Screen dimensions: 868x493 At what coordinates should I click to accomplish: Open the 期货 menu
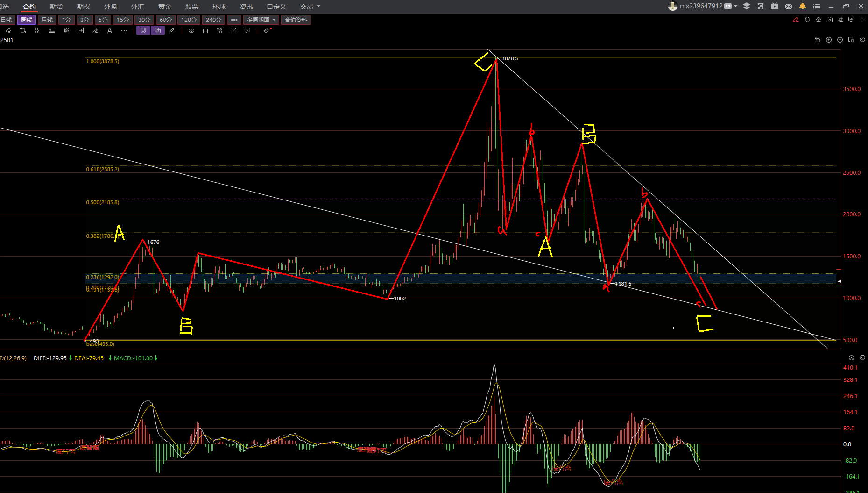56,7
